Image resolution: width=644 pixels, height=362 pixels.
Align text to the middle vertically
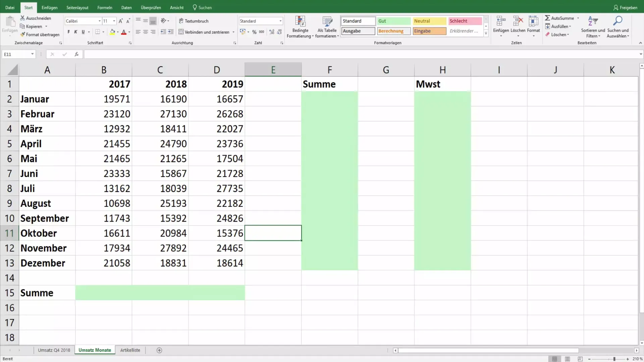[x=146, y=21]
